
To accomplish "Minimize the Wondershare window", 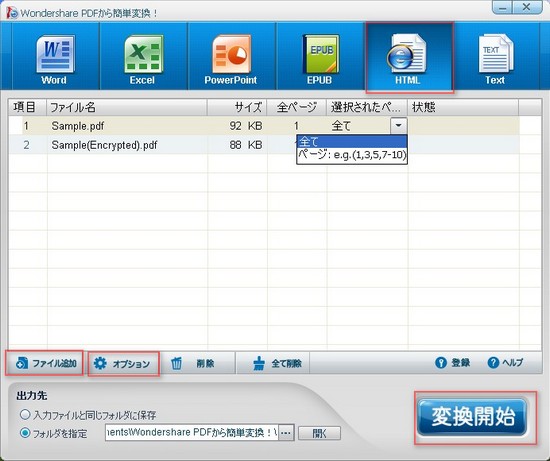I will coord(503,7).
